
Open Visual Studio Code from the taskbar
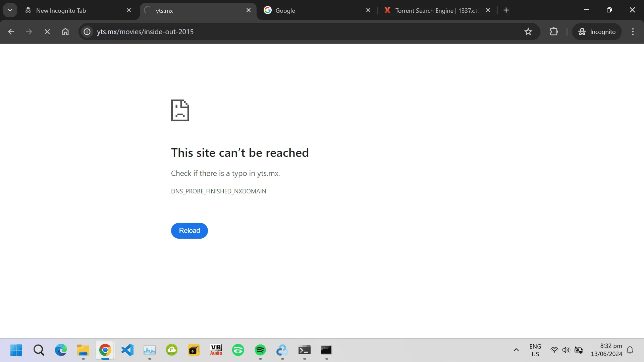pyautogui.click(x=127, y=350)
